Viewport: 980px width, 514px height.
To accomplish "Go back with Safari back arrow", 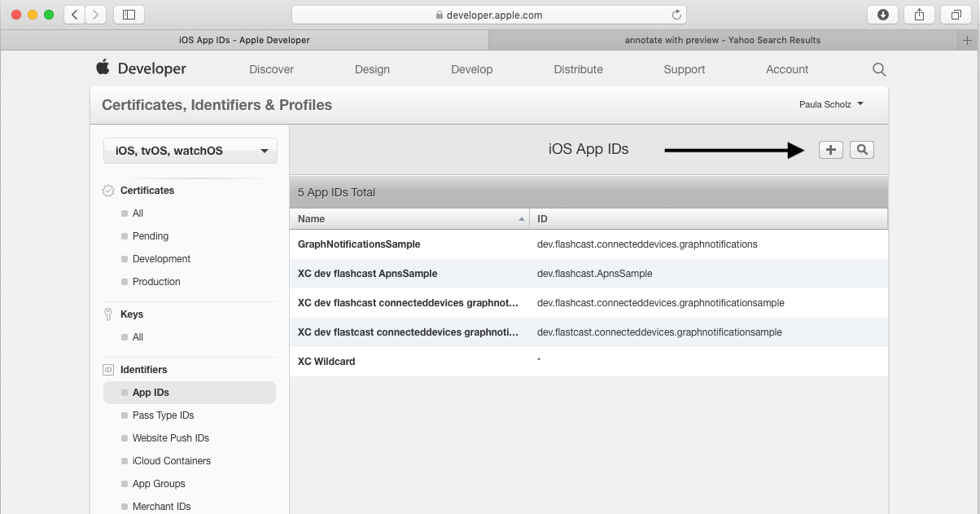I will click(x=74, y=15).
